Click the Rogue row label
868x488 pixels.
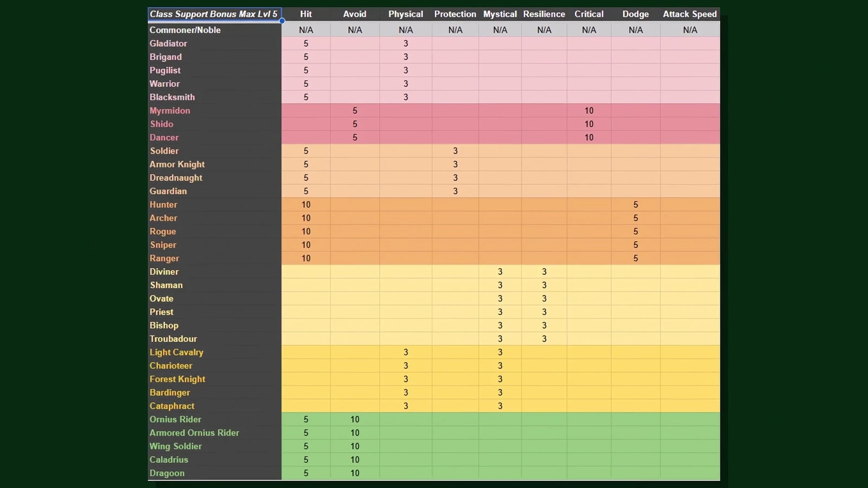click(163, 232)
